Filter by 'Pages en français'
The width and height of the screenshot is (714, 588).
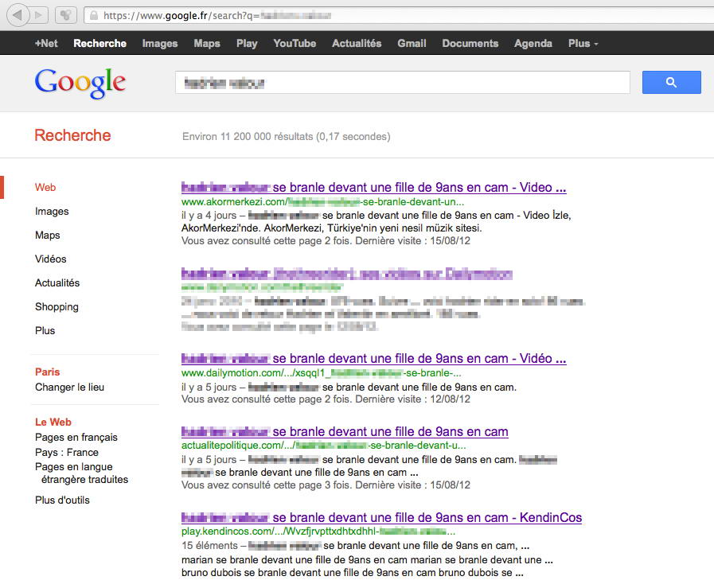76,438
